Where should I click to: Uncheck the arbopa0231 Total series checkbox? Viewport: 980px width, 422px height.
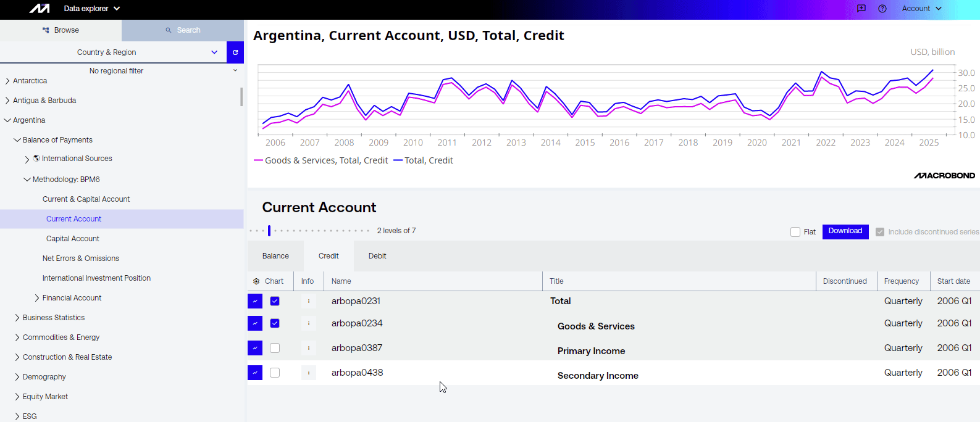click(x=275, y=301)
